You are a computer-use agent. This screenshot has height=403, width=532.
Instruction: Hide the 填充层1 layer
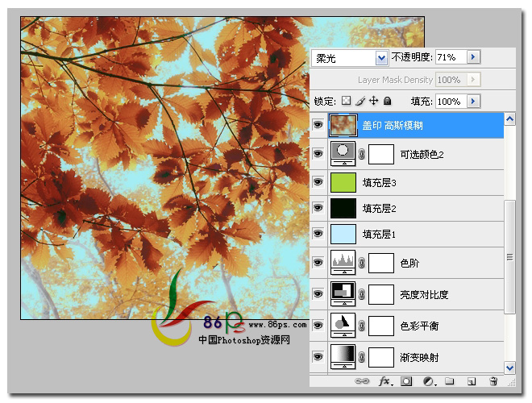pos(318,234)
